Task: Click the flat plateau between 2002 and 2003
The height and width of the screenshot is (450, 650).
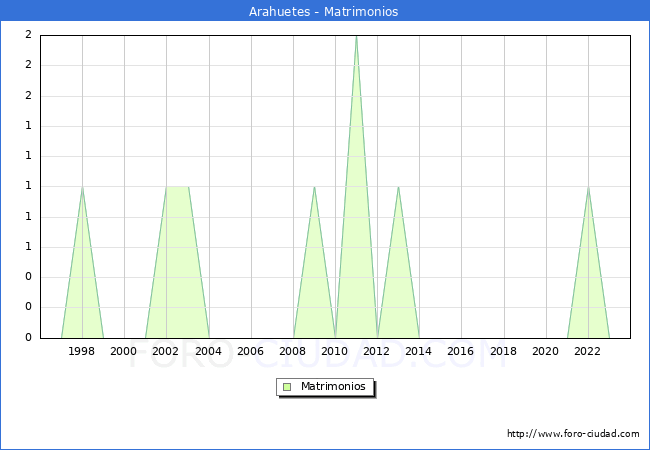Action: (x=177, y=188)
